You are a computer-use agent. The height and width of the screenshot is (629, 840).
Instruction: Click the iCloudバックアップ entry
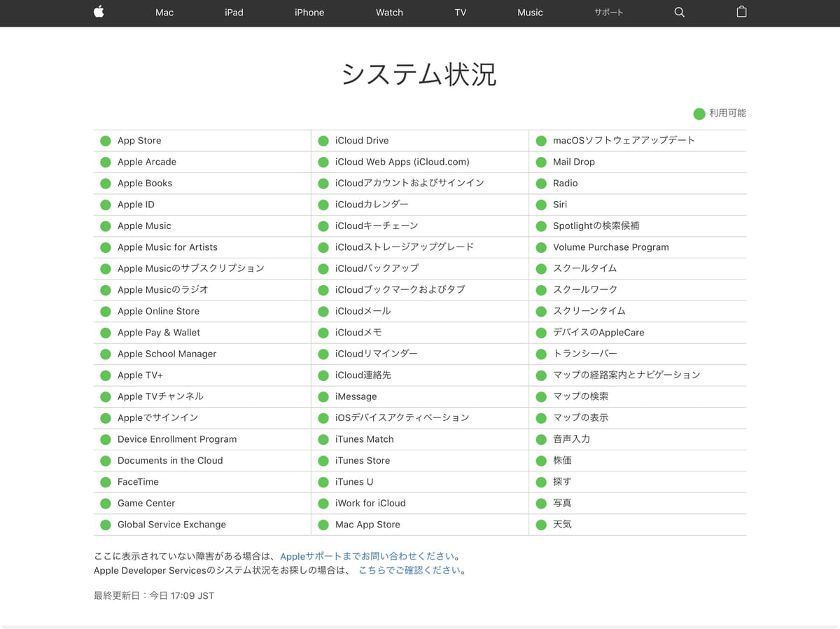point(377,269)
